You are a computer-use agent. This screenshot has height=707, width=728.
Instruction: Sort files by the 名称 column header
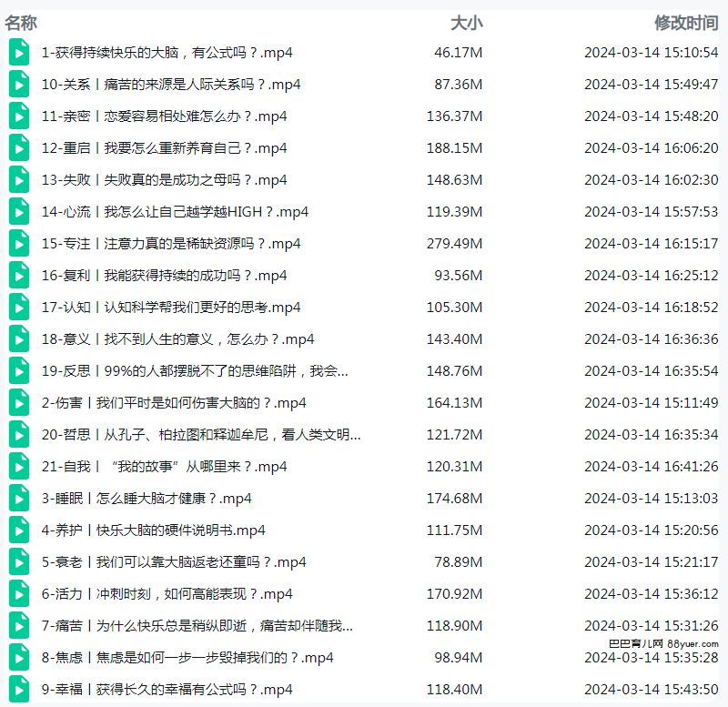pyautogui.click(x=21, y=24)
